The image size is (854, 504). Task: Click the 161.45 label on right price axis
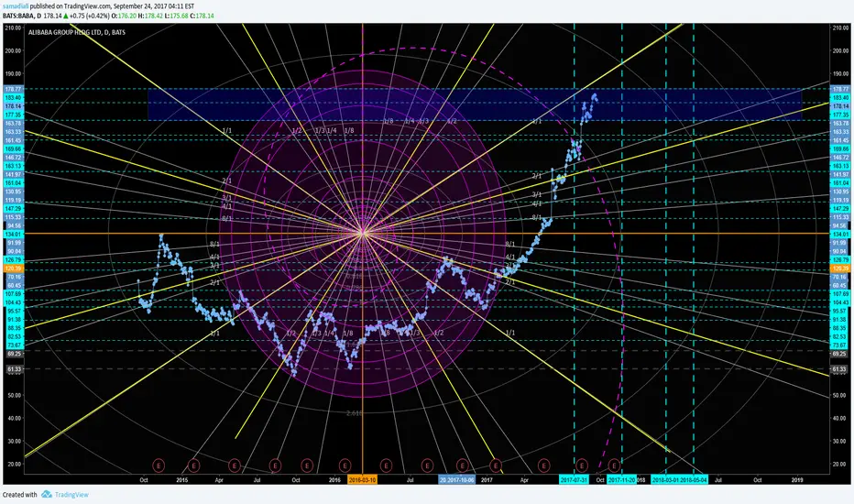tap(840, 140)
